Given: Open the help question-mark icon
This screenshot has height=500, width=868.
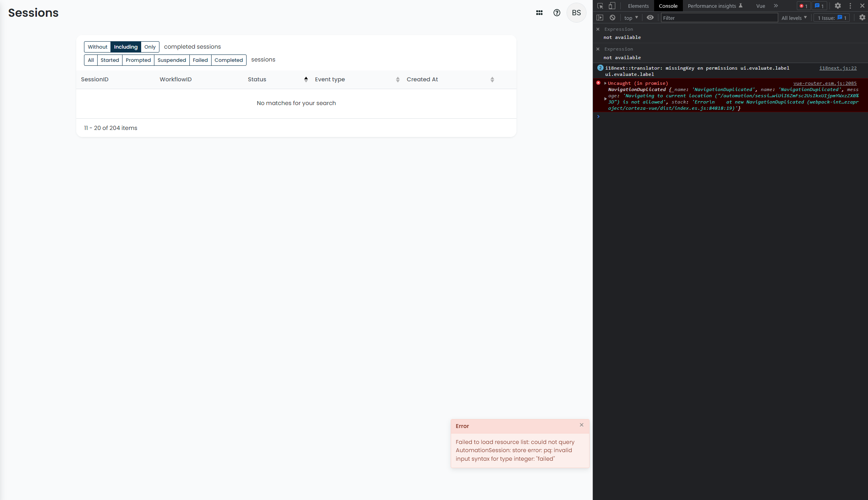Looking at the screenshot, I should point(556,12).
